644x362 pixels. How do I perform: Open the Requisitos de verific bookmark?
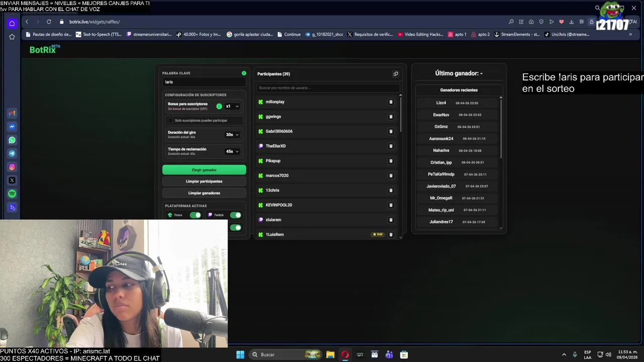point(370,34)
